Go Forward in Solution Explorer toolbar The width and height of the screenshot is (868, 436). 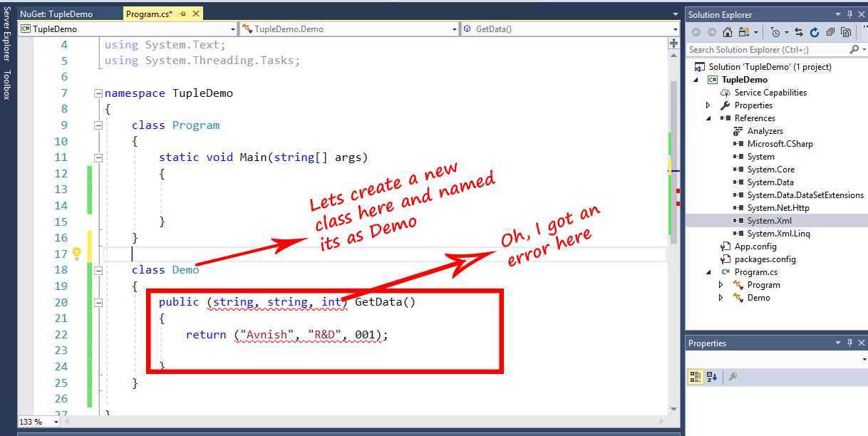coord(711,32)
